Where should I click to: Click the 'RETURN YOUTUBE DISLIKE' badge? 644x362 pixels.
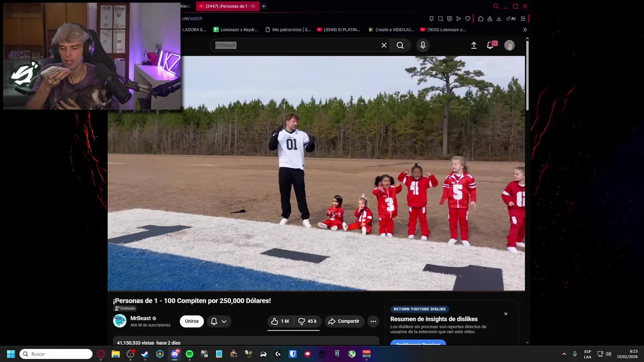click(x=420, y=309)
